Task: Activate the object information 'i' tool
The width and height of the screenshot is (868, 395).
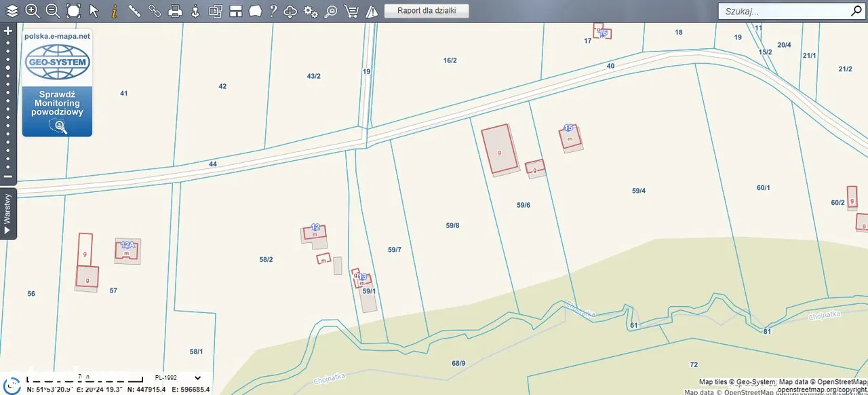Action: [114, 11]
